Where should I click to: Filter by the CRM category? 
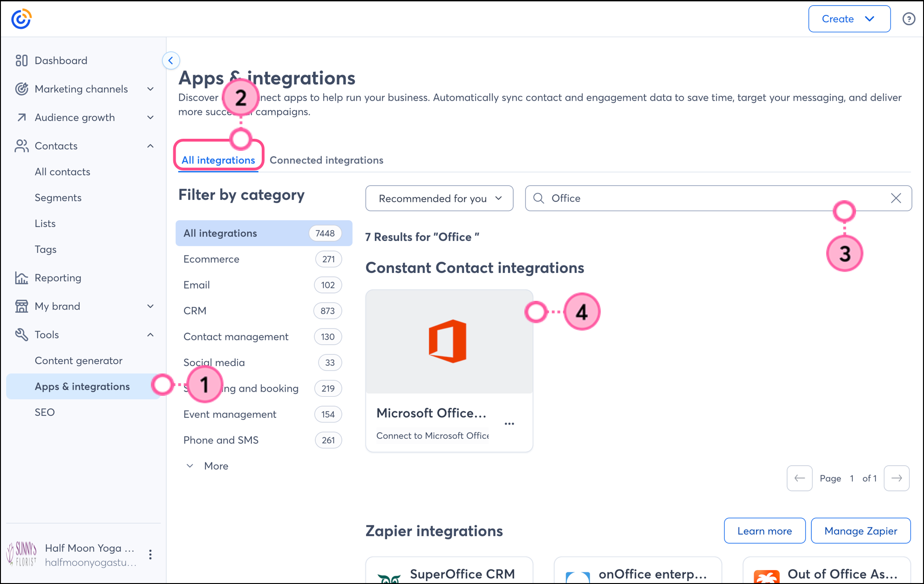click(x=264, y=311)
